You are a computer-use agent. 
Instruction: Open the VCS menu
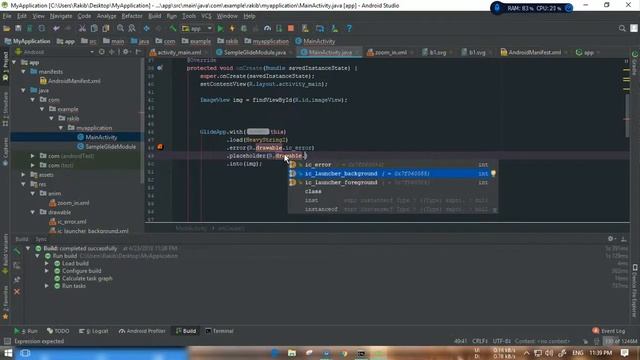206,16
